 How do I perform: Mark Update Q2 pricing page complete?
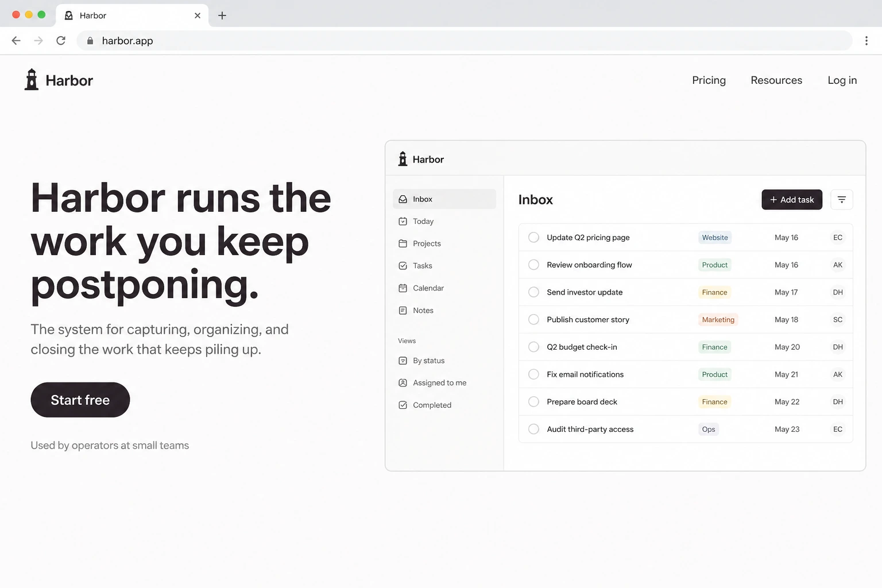coord(533,238)
